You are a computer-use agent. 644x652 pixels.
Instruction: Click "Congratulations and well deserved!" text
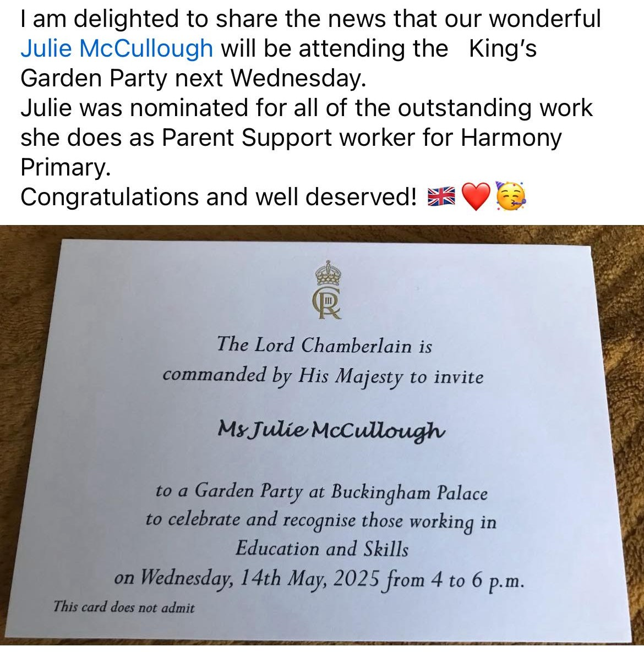(219, 196)
